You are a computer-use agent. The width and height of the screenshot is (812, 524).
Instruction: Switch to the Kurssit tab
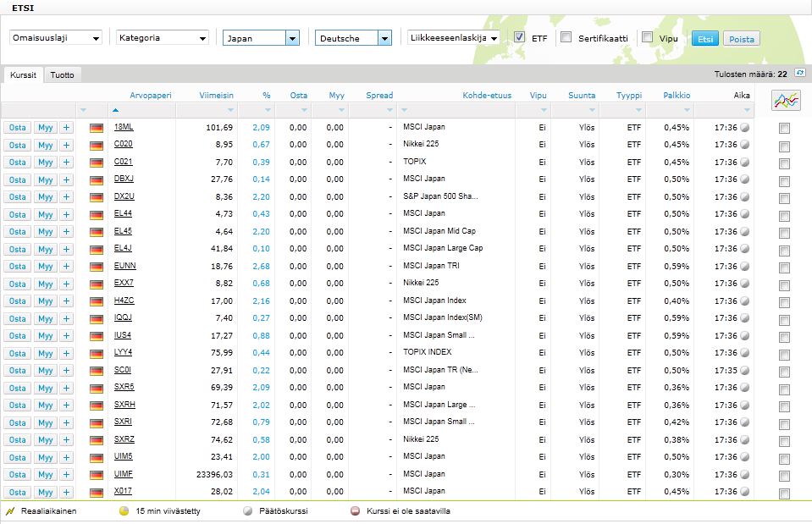click(x=24, y=75)
